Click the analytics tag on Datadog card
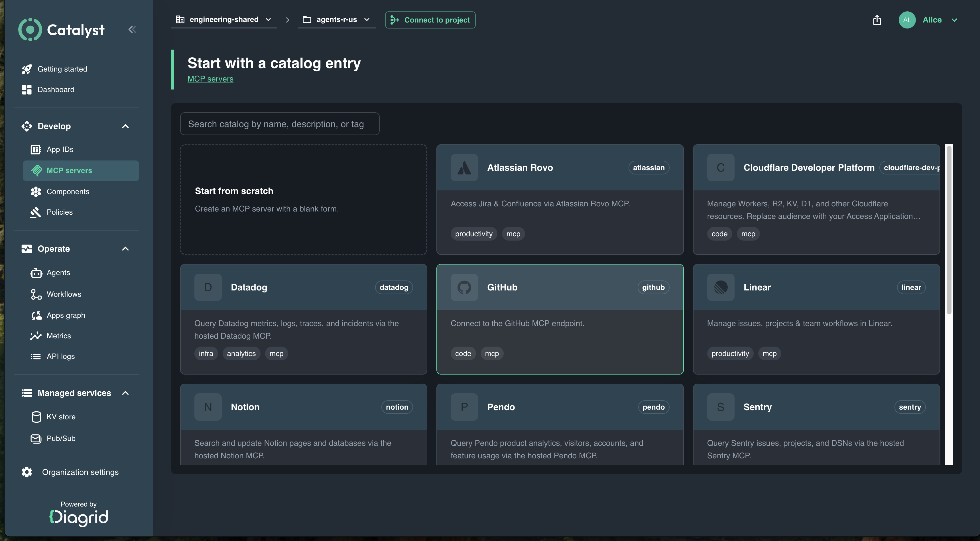980x541 pixels. [x=241, y=353]
